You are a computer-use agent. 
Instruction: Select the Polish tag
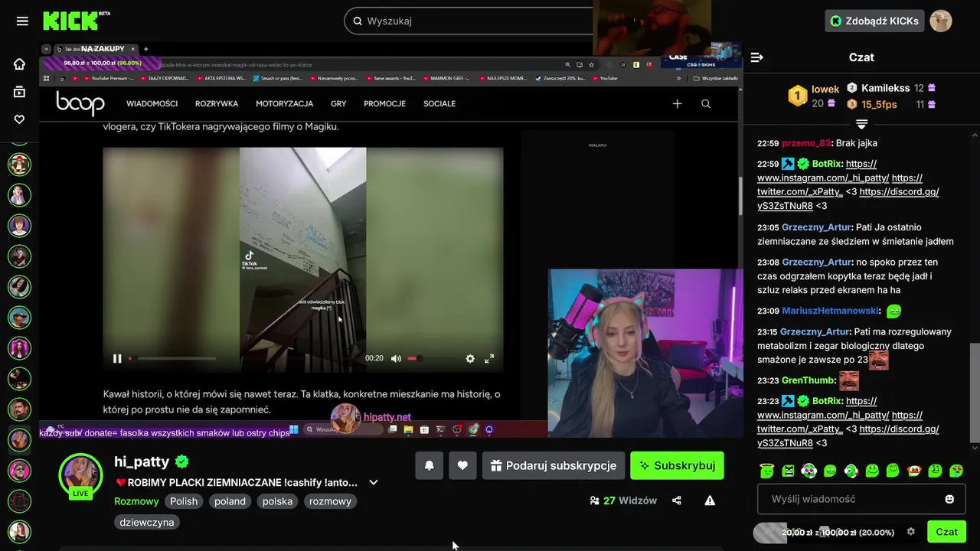pyautogui.click(x=184, y=501)
